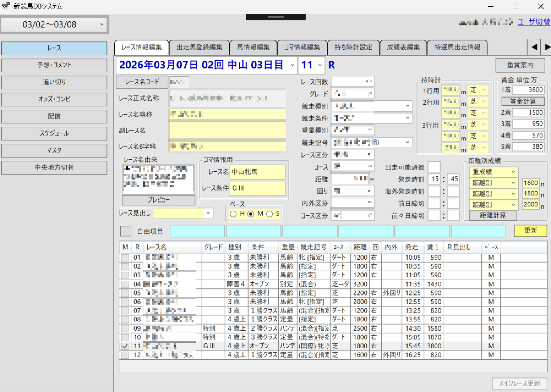
Task: Open the 特選馬出走情報 tab
Action: 457,47
